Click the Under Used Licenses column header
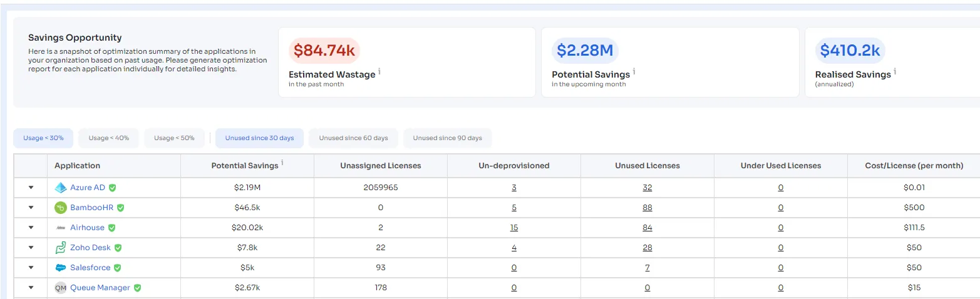The width and height of the screenshot is (980, 299). (x=781, y=166)
